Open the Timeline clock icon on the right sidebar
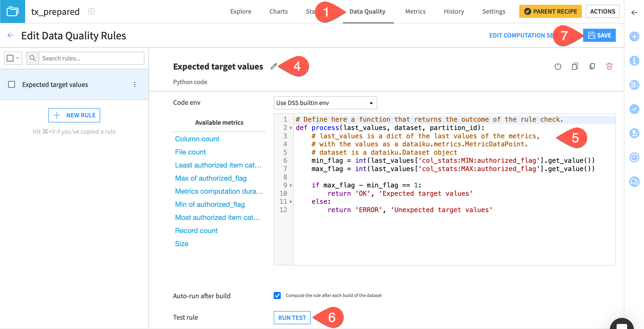This screenshot has width=644, height=329. pyautogui.click(x=634, y=157)
